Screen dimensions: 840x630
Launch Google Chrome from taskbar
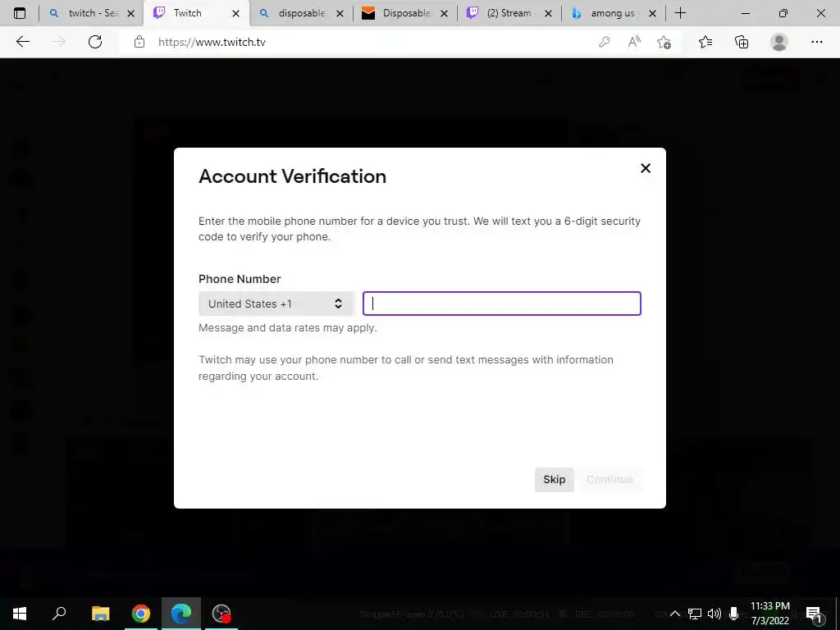click(141, 614)
